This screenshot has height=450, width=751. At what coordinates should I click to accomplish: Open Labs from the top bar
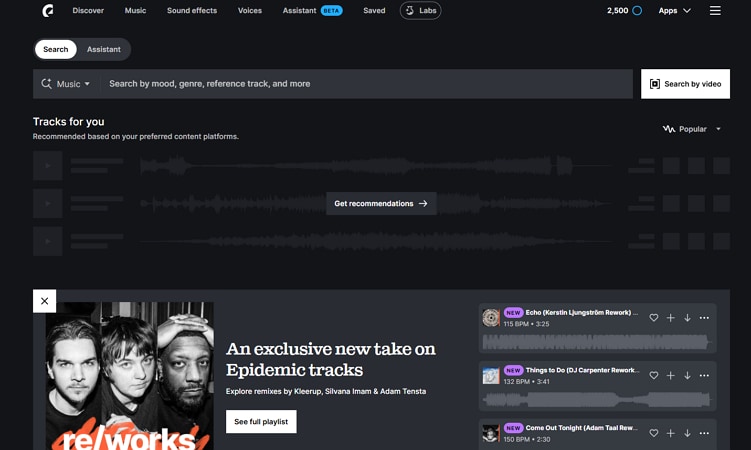[421, 10]
